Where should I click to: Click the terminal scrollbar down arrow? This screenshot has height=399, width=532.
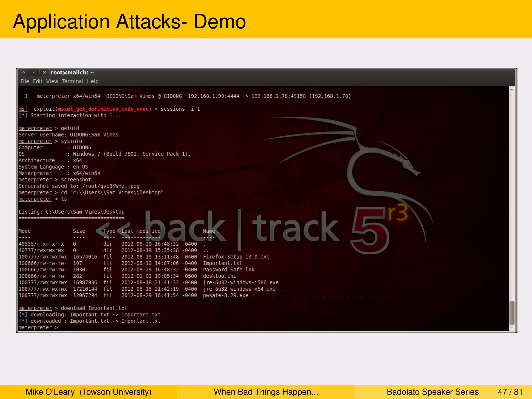512,328
